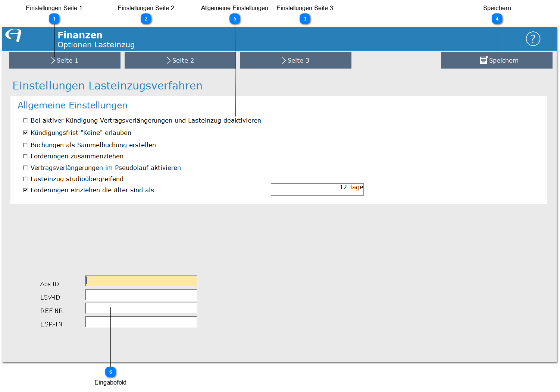Image resolution: width=560 pixels, height=392 pixels.
Task: Enable deactivating Lasteinzug on active Kündigung
Action: click(x=25, y=120)
